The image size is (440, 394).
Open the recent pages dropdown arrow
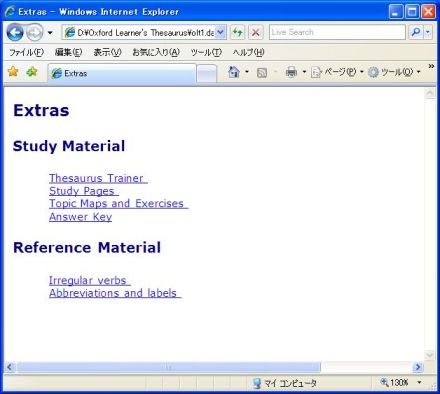coord(50,33)
